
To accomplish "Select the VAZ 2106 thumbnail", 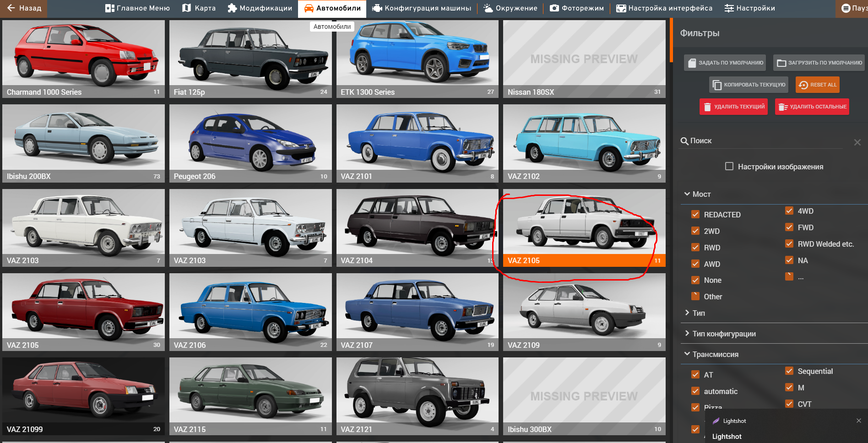I will click(250, 312).
